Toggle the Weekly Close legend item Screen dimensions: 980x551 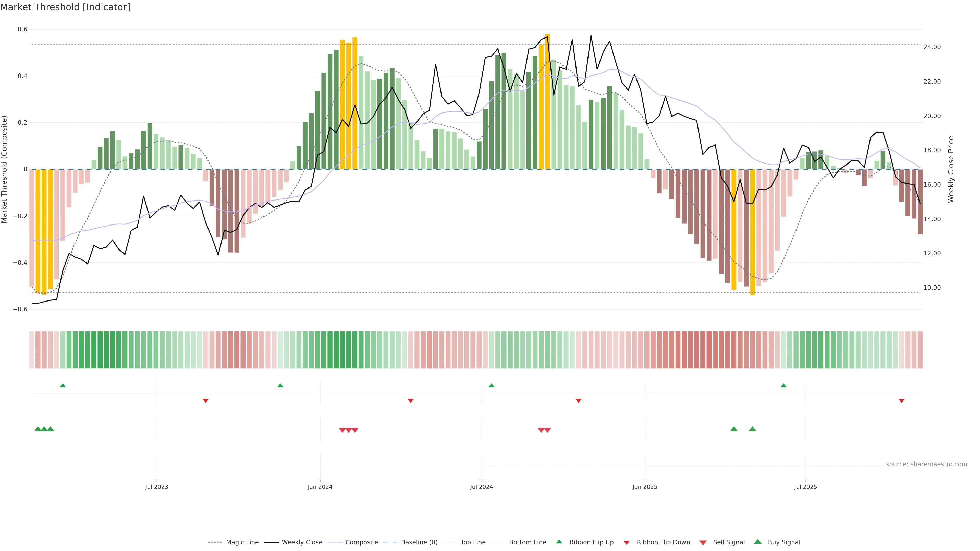click(x=302, y=542)
